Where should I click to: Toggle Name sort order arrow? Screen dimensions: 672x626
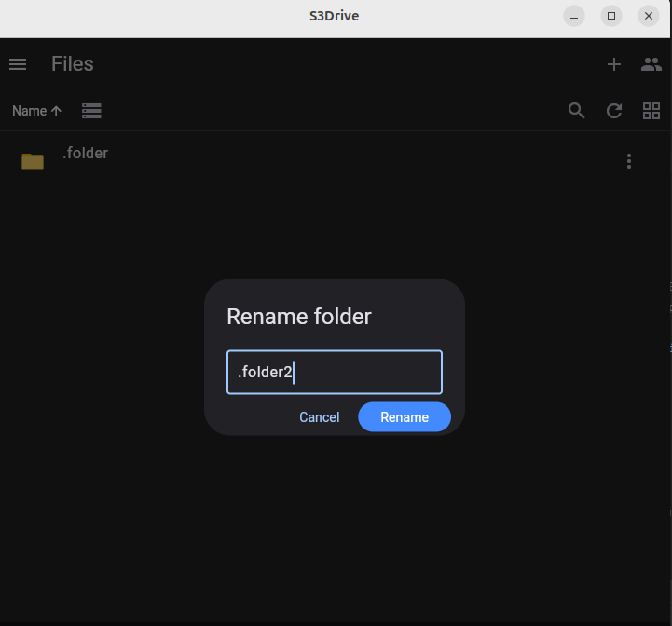[x=56, y=111]
